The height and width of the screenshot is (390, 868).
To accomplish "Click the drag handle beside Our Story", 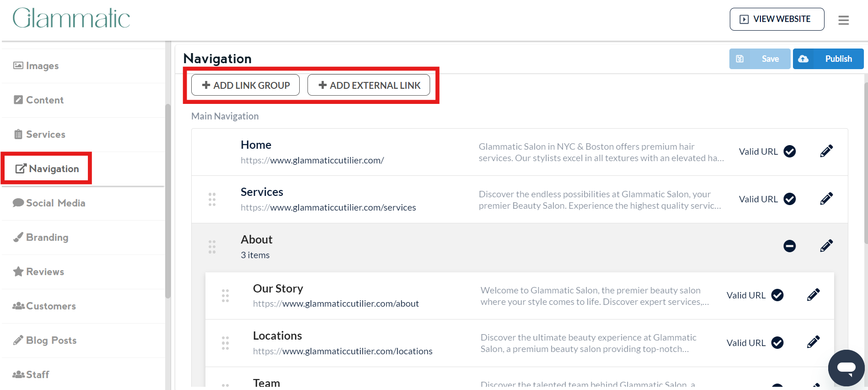I will coord(225,296).
